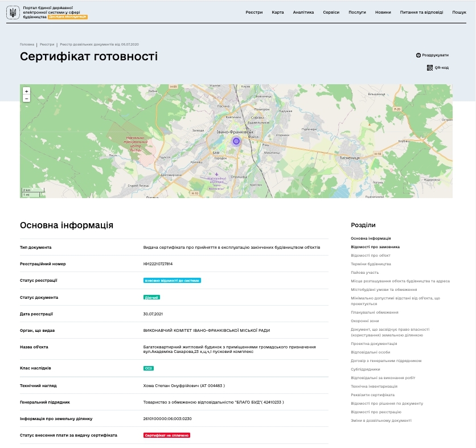Expand the Послуги navigation menu
The width and height of the screenshot is (476, 448).
pos(357,12)
